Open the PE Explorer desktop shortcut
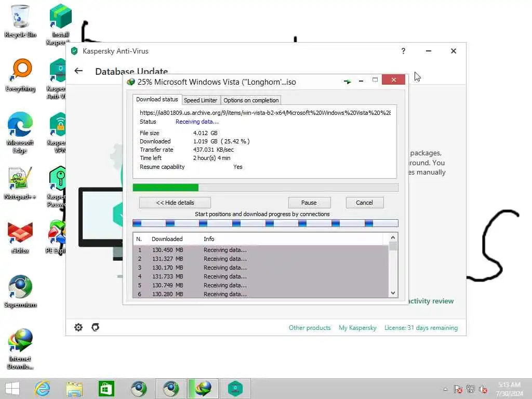 [56, 237]
